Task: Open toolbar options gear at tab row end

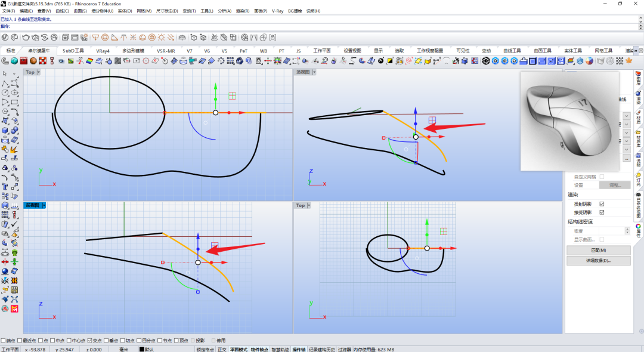Action: click(x=640, y=51)
